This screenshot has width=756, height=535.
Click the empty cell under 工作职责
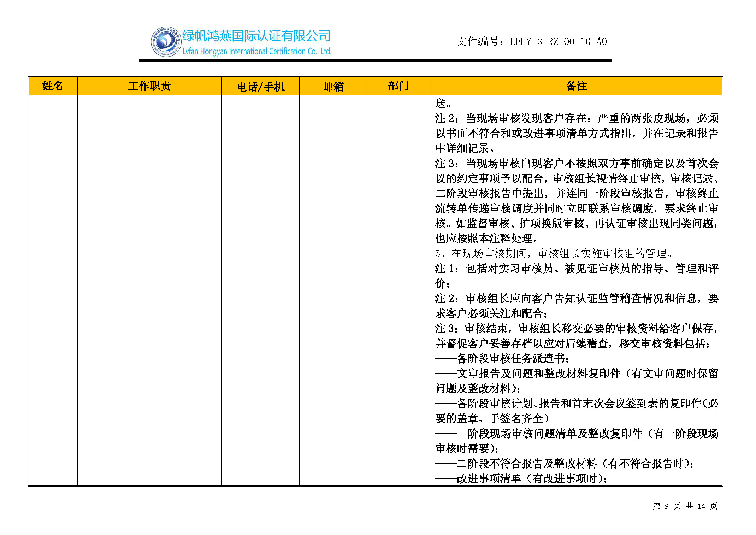[x=149, y=290]
